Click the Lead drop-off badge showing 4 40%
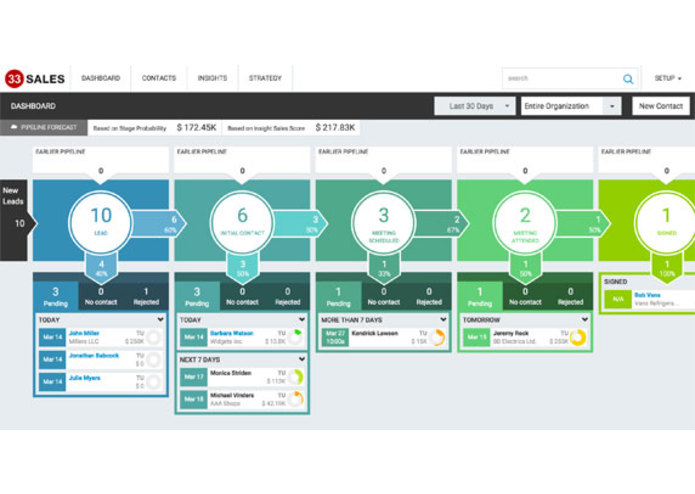Screen dimensions: 695x494 tap(101, 268)
